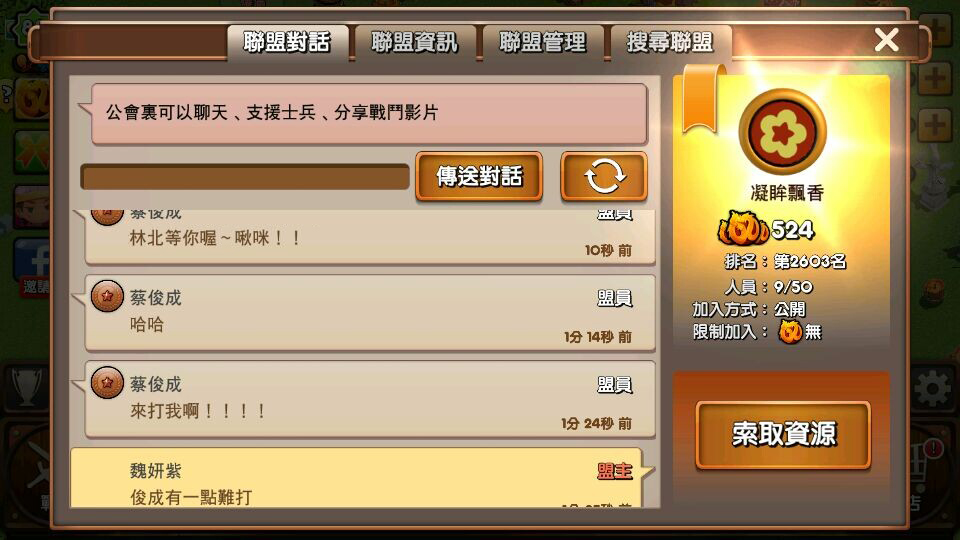Viewport: 960px width, 540px height.
Task: Click the refresh chat arrows icon
Action: (x=604, y=176)
